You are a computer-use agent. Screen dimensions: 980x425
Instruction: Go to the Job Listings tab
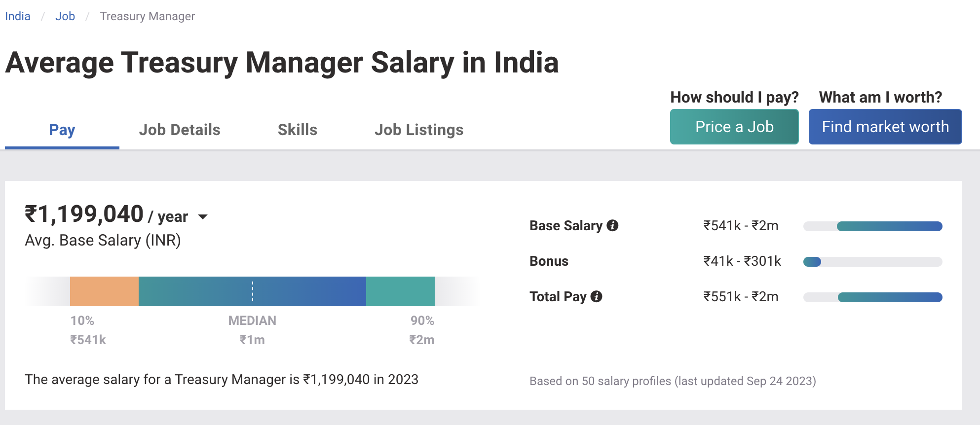(418, 130)
